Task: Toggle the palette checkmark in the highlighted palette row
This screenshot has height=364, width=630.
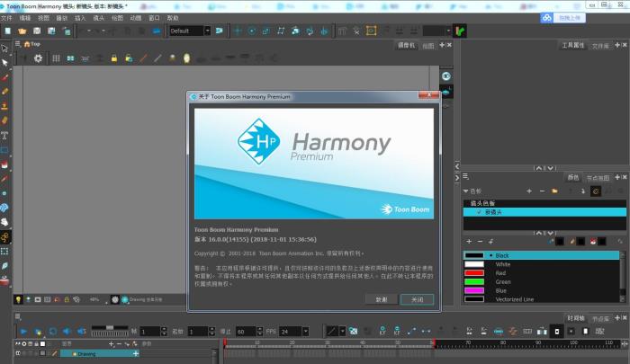Action: tap(479, 212)
